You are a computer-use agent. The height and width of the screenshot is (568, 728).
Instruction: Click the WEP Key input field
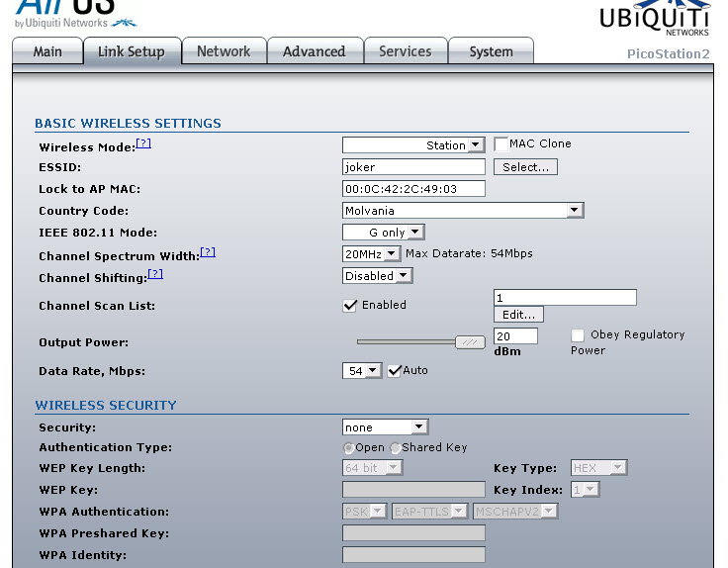(x=413, y=490)
